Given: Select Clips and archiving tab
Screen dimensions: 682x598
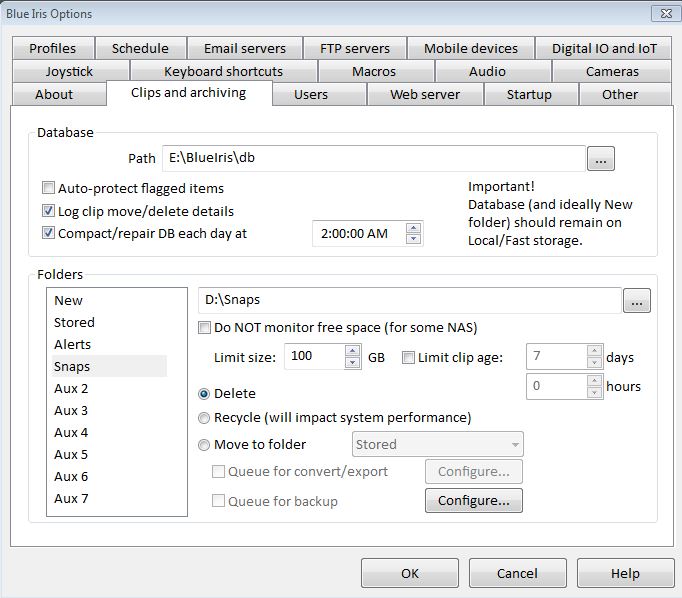Looking at the screenshot, I should coord(189,93).
